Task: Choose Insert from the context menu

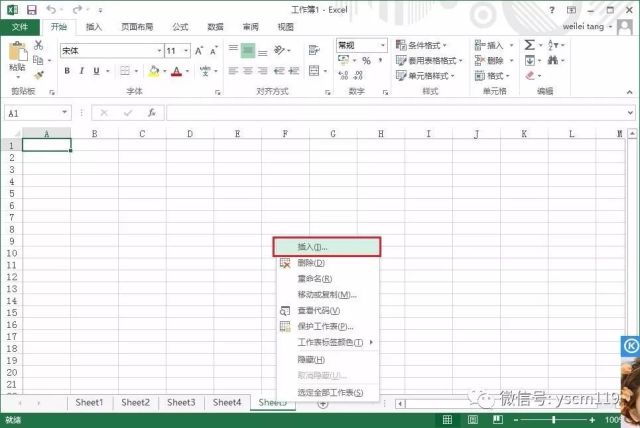Action: pyautogui.click(x=327, y=247)
